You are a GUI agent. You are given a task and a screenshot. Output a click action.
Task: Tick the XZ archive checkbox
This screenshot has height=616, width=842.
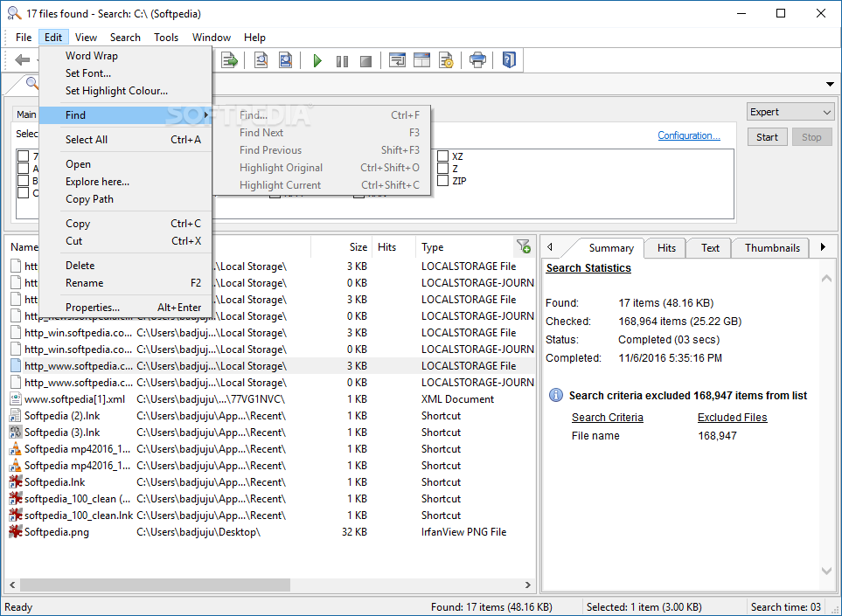[x=443, y=156]
